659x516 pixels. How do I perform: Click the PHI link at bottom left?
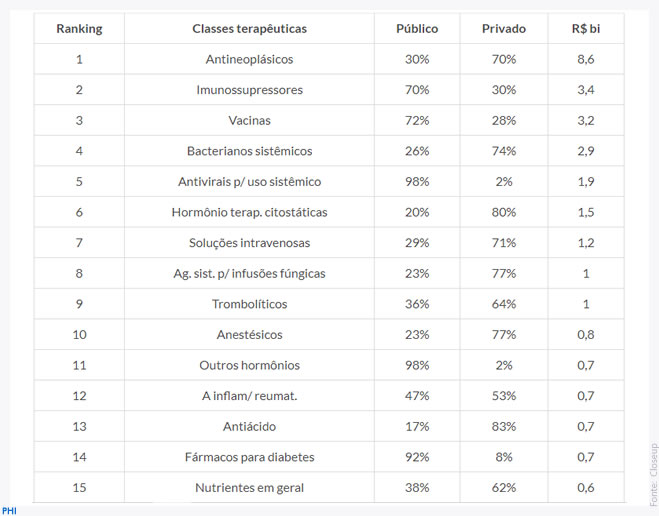point(9,511)
